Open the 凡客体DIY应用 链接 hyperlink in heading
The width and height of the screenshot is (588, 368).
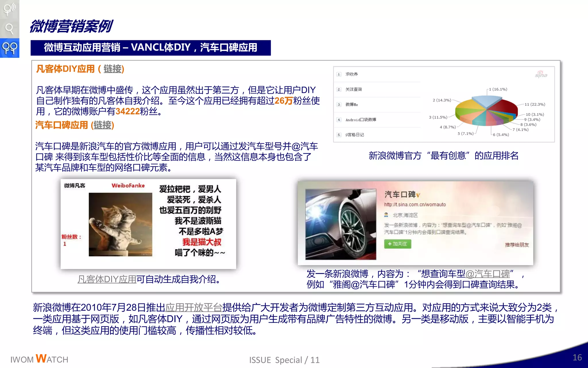(113, 69)
